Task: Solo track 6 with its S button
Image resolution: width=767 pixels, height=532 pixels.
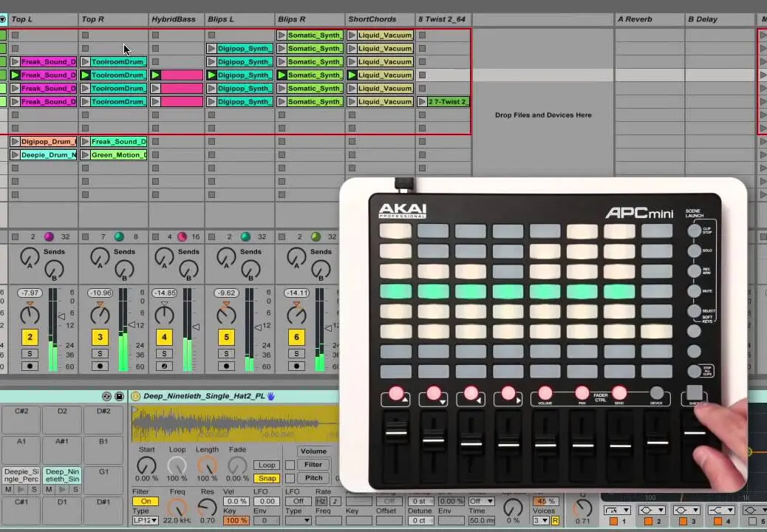Action: (x=296, y=353)
